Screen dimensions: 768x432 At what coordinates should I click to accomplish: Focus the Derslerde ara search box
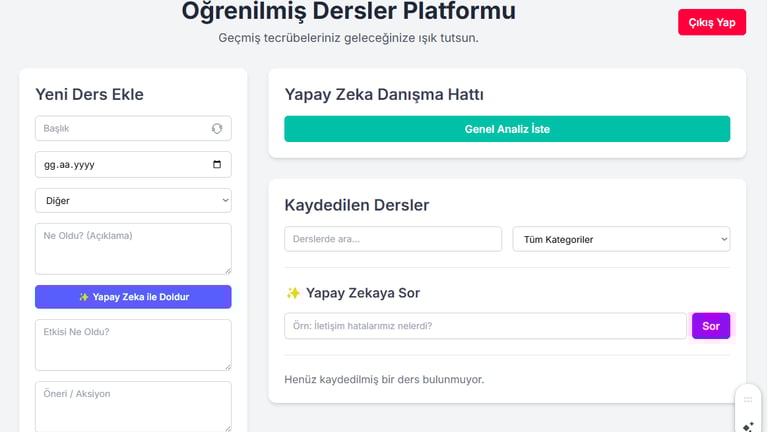tap(393, 239)
